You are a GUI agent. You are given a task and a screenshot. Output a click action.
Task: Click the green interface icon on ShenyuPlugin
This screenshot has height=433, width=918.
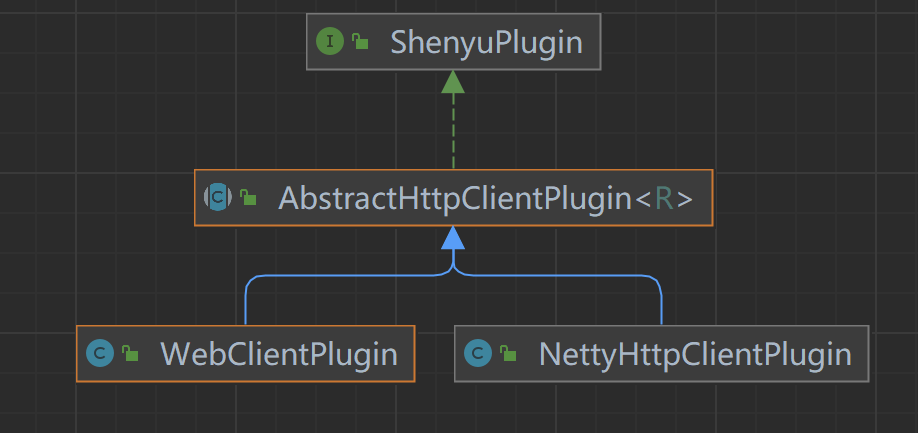pos(329,42)
